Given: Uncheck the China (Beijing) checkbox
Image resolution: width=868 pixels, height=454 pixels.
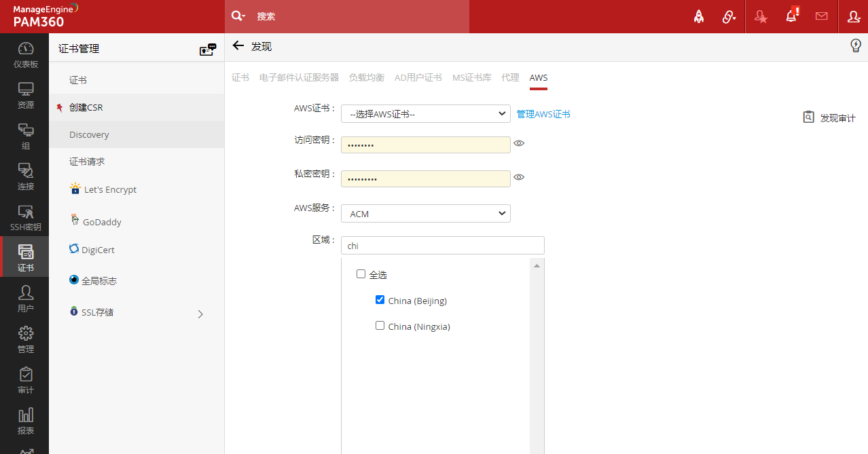Looking at the screenshot, I should pos(380,300).
